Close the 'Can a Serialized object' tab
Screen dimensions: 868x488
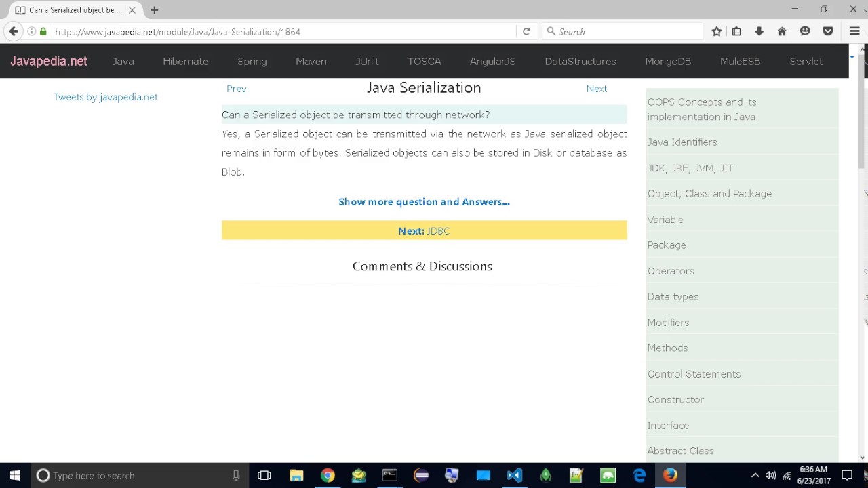pyautogui.click(x=132, y=10)
